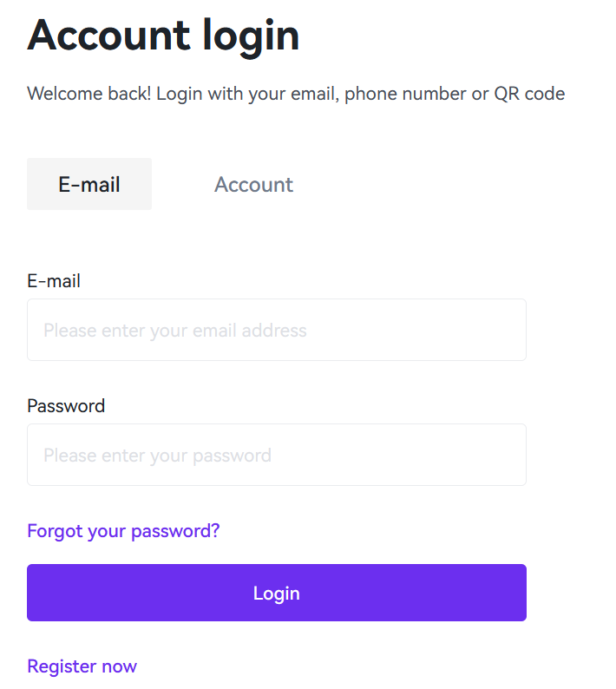The height and width of the screenshot is (689, 616).
Task: Go to sign-up via Register now
Action: (x=82, y=666)
